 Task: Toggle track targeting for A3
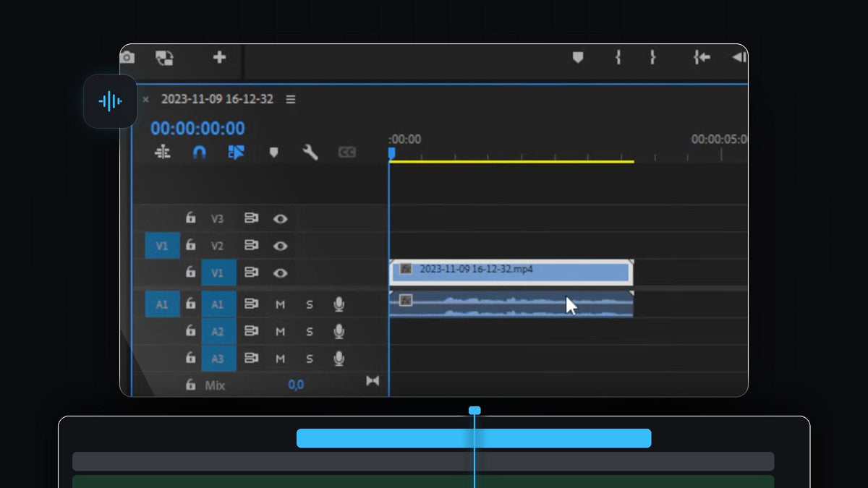pos(218,359)
